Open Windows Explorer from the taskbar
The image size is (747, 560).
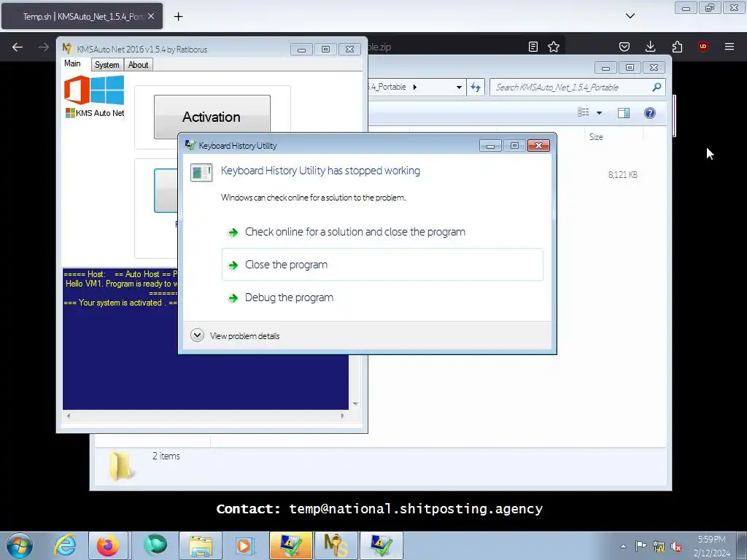201,545
